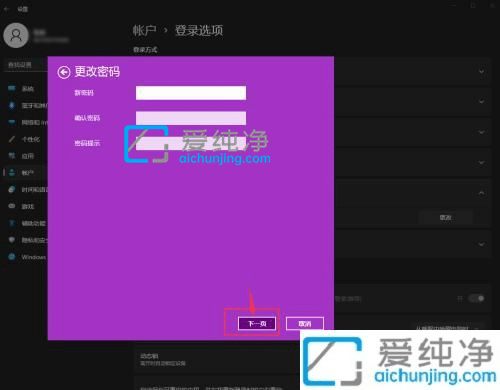Click the 取消 cancel button
The width and height of the screenshot is (500, 390).
[x=305, y=323]
